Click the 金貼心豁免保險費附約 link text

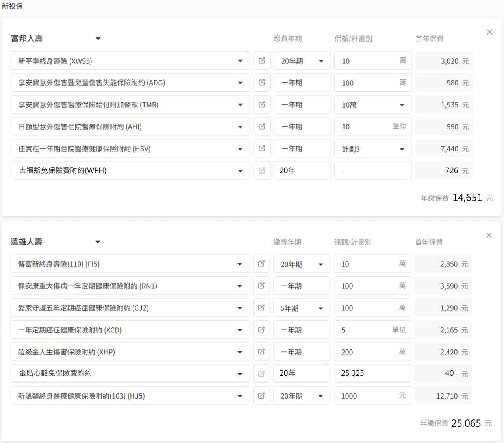[x=56, y=373]
